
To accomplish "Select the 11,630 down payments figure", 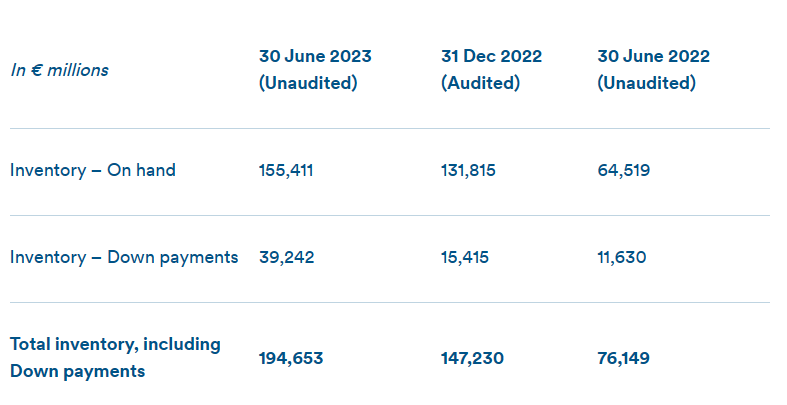I will pyautogui.click(x=621, y=257).
